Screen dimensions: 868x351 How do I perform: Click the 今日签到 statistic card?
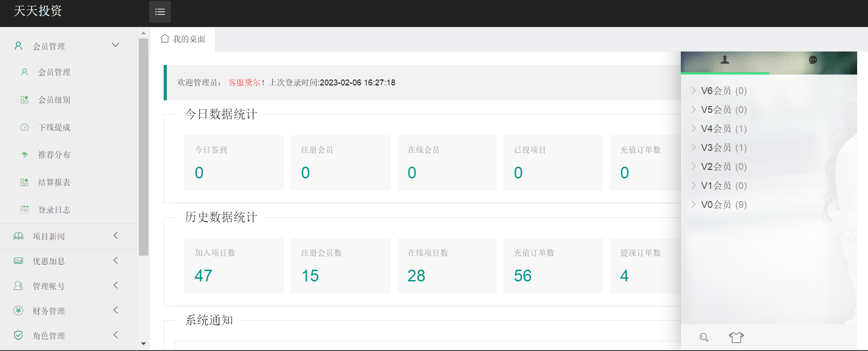point(234,163)
